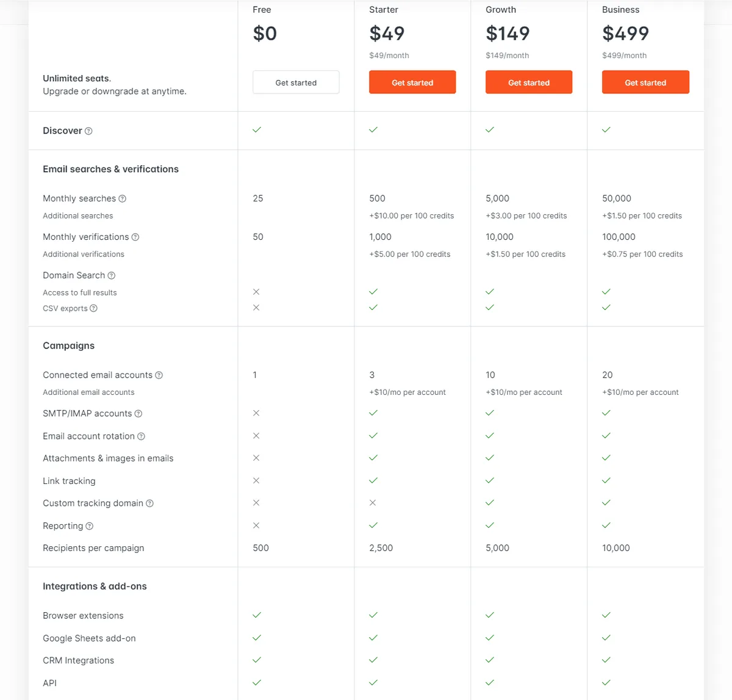Image resolution: width=732 pixels, height=700 pixels.
Task: Click the Monthly searches question mark icon
Action: [123, 198]
